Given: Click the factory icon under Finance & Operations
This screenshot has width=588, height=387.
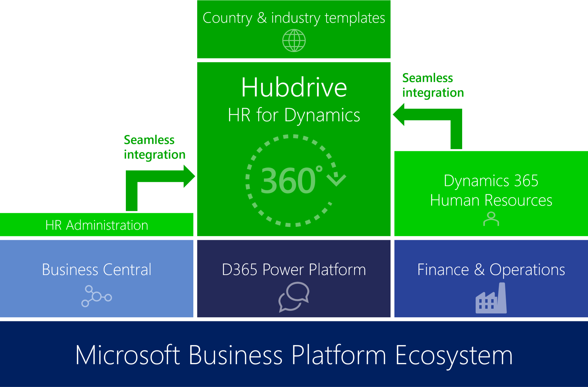Looking at the screenshot, I should pos(491,298).
